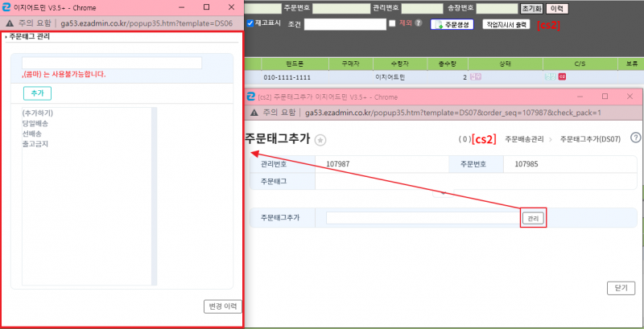The width and height of the screenshot is (644, 329).
Task: Click the 관리번호 search field
Action: 422,8
